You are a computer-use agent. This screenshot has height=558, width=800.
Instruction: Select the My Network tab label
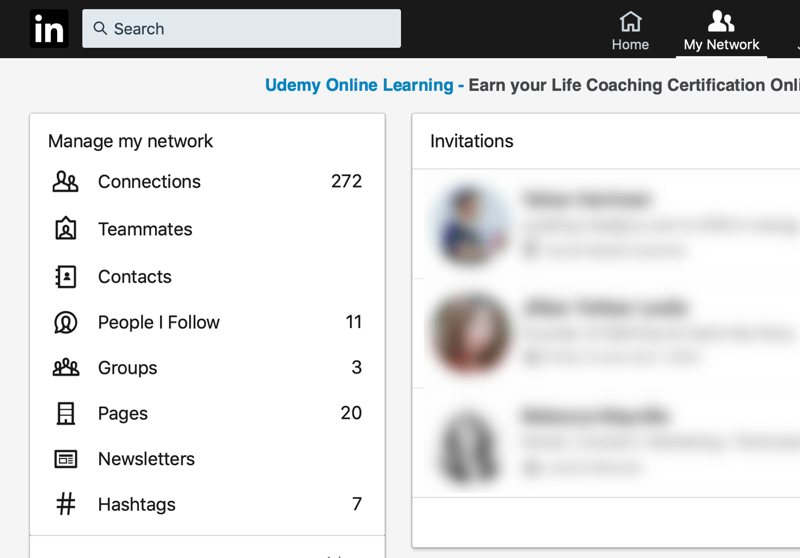[x=721, y=45]
